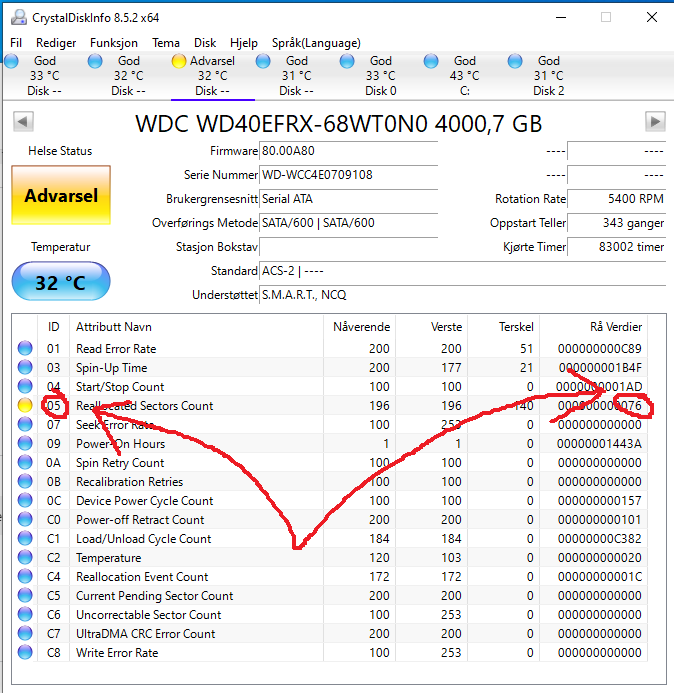
Task: Open the Funksjon menu
Action: click(114, 43)
